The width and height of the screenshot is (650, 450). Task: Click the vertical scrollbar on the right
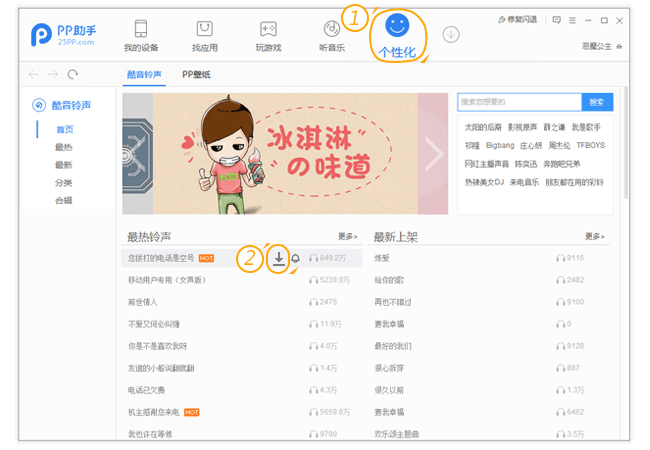(x=626, y=143)
